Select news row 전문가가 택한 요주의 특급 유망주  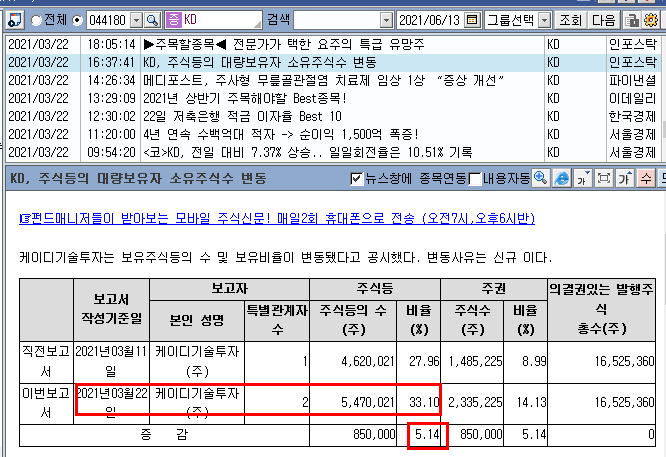[x=333, y=44]
